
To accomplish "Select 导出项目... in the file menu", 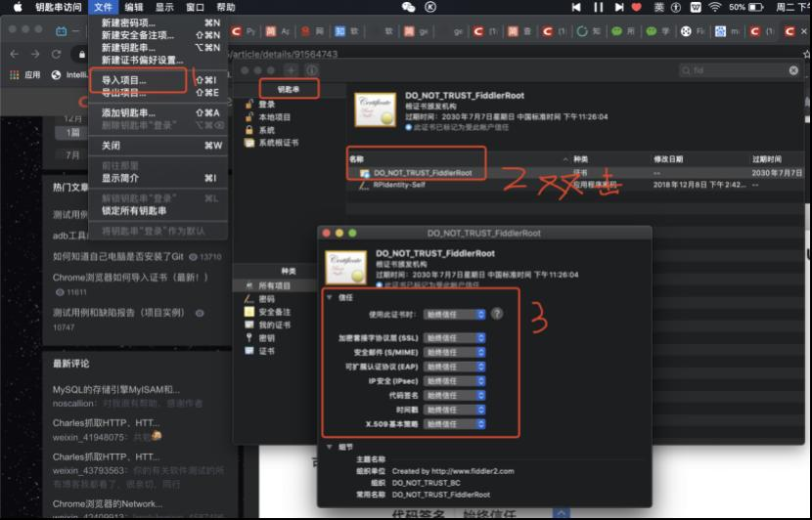I will (x=158, y=93).
